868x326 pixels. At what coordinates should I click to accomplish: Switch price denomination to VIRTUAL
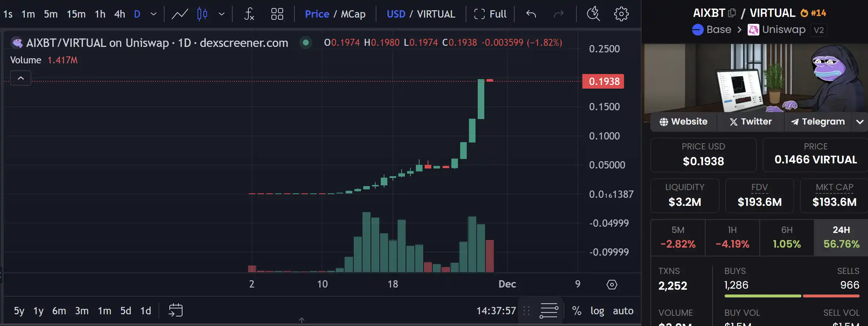(x=436, y=14)
